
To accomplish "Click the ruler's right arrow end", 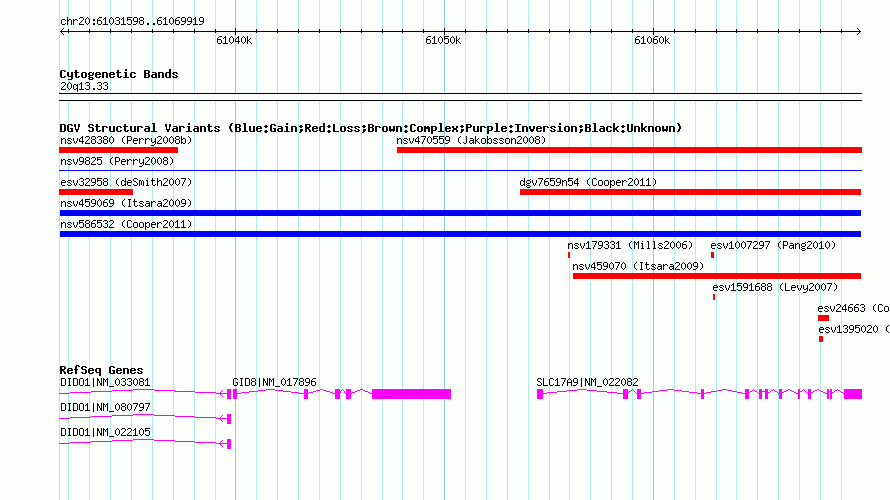I will (858, 32).
